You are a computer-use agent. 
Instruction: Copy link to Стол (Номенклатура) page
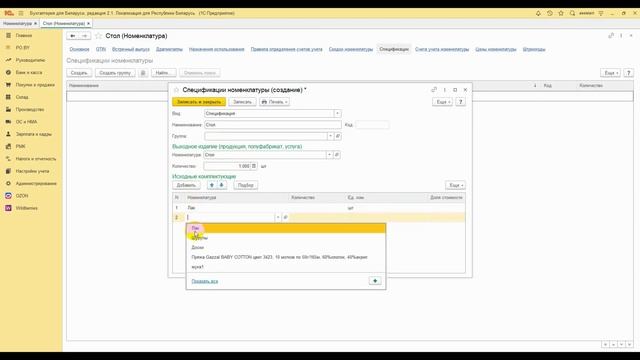(x=611, y=36)
